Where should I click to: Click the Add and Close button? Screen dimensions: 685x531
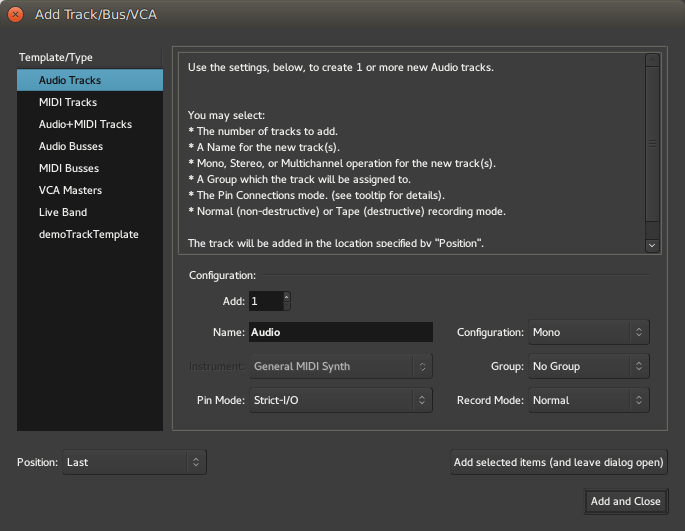(x=626, y=501)
